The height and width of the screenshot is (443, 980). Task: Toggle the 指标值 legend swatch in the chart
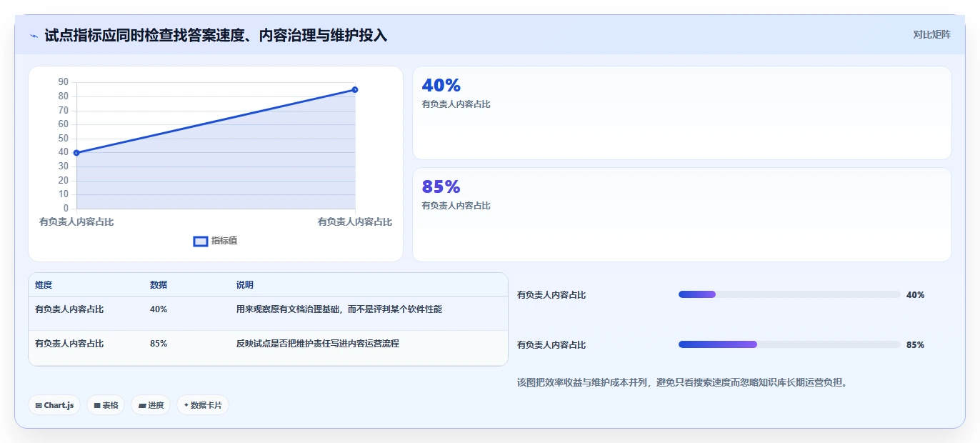pos(201,242)
